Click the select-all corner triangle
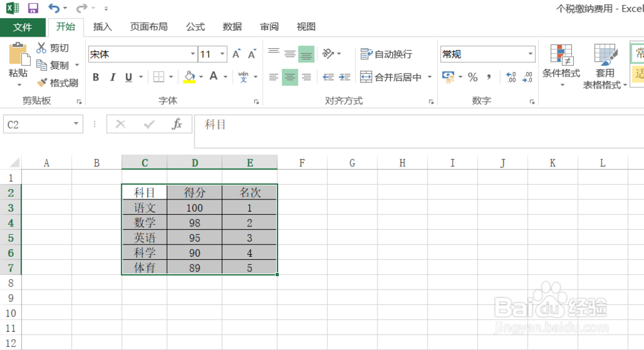This screenshot has height=350, width=644. coord(14,163)
